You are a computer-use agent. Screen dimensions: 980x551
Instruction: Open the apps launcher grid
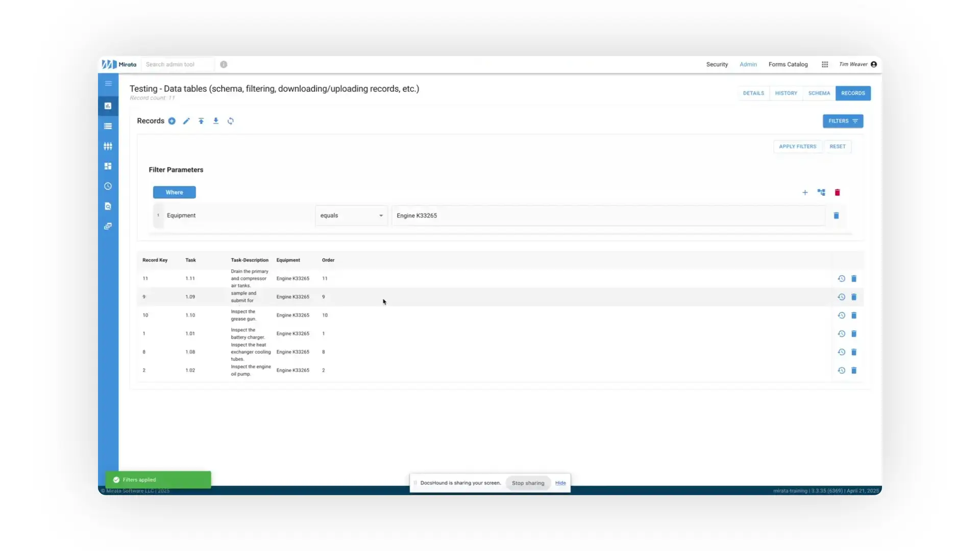coord(824,64)
